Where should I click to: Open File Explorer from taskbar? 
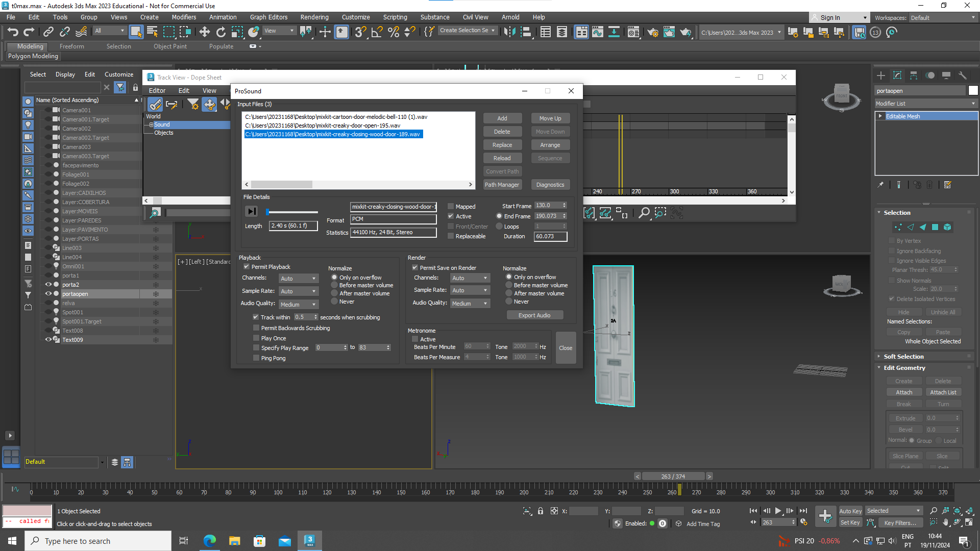[x=235, y=541]
